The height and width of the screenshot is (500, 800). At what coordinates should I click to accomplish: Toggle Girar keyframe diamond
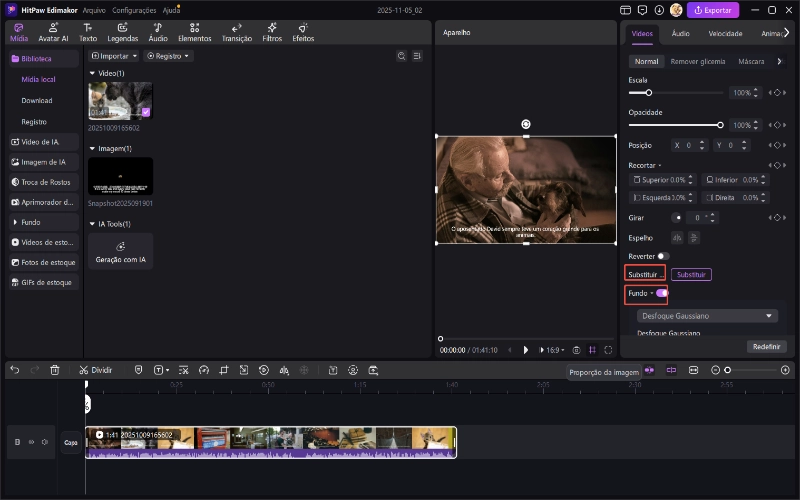pos(777,218)
